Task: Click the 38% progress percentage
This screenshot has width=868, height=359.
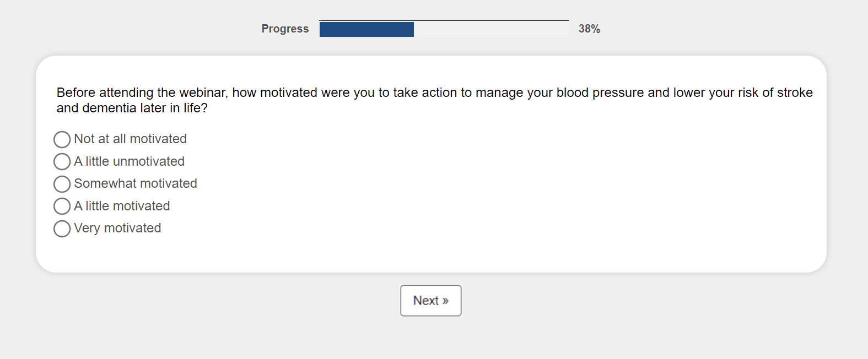Action: point(589,29)
